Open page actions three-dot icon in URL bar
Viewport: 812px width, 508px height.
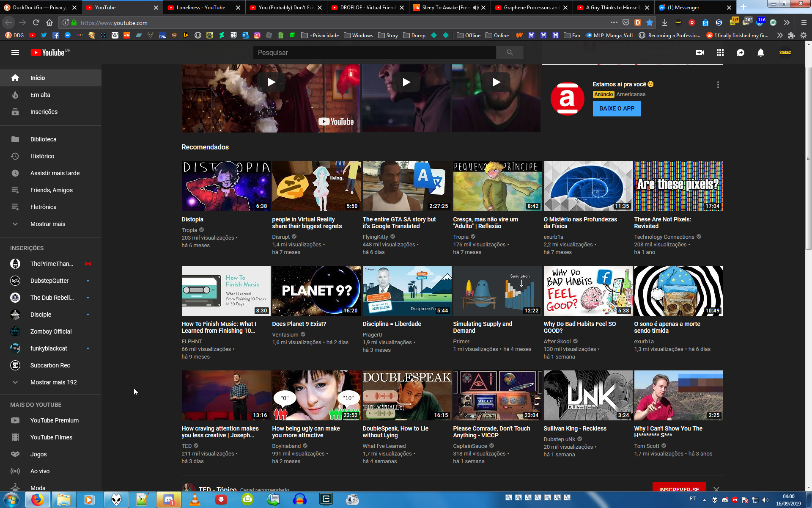(x=614, y=22)
